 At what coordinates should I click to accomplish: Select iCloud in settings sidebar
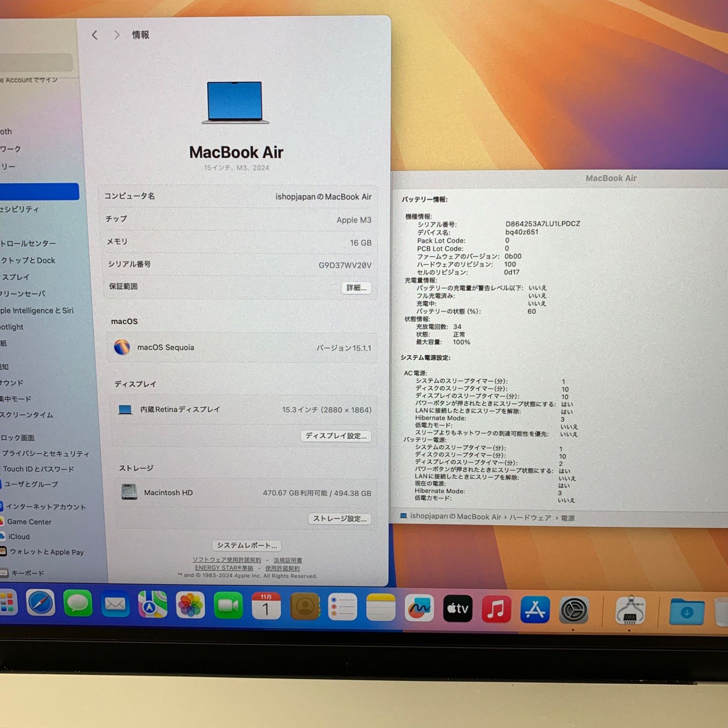click(19, 537)
